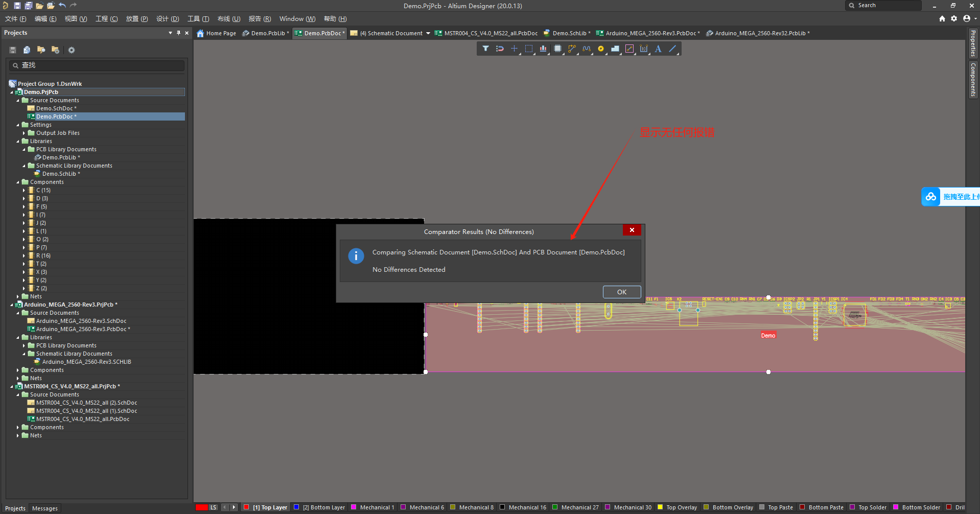Click the Open project folder icon
Viewport: 980px width, 514px height.
coord(51,6)
